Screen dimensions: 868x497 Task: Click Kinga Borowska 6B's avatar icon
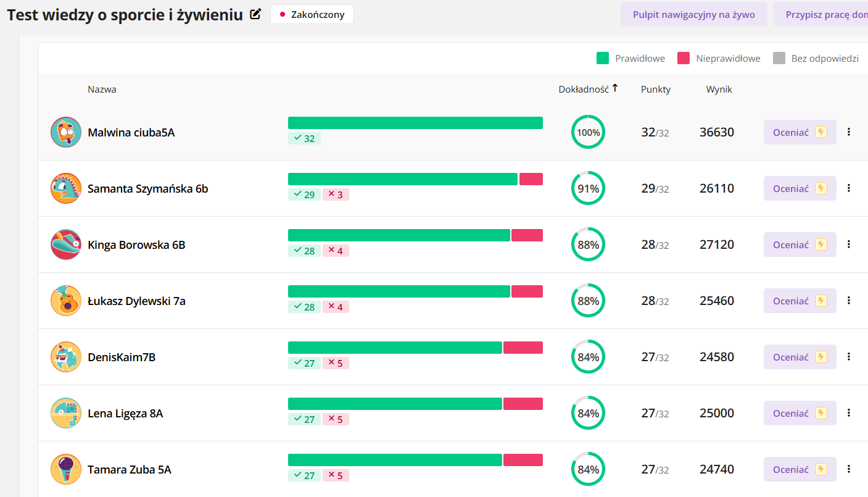pyautogui.click(x=66, y=244)
